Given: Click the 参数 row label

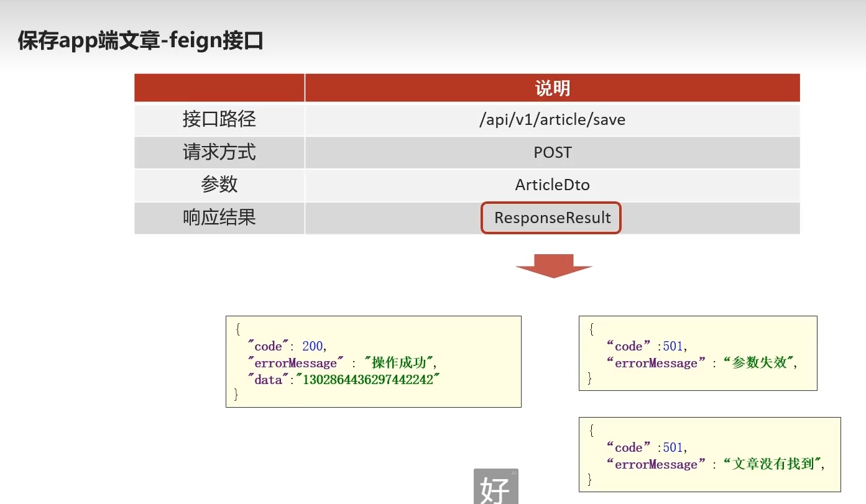Looking at the screenshot, I should [219, 185].
